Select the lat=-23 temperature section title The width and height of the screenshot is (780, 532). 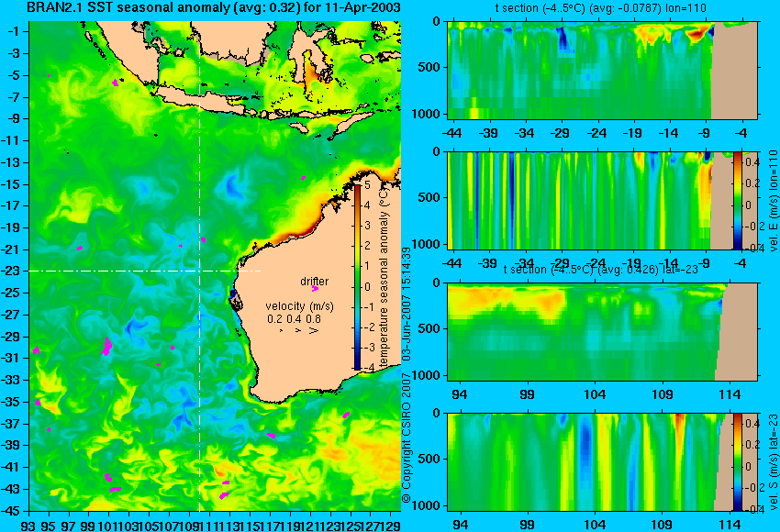[600, 269]
